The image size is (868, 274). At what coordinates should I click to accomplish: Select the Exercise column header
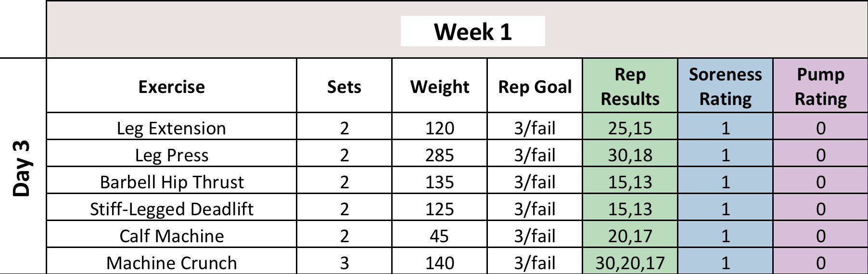(x=171, y=87)
